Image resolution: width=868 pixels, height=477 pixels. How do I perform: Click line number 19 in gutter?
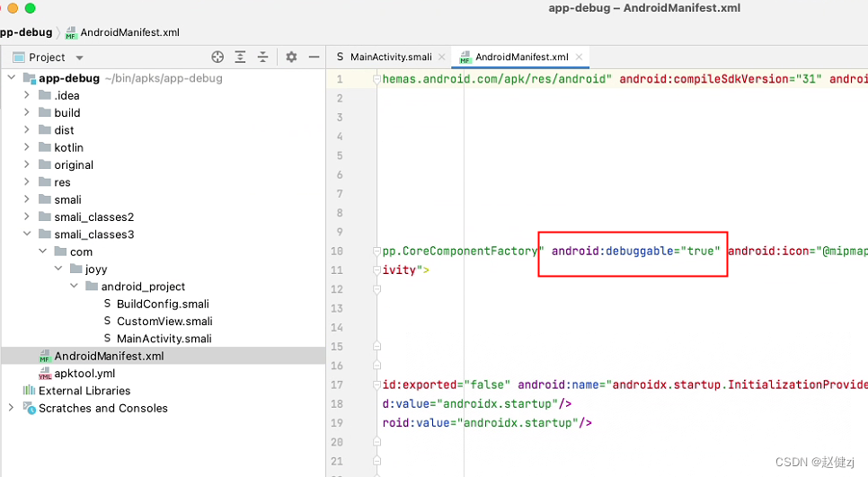(x=337, y=423)
